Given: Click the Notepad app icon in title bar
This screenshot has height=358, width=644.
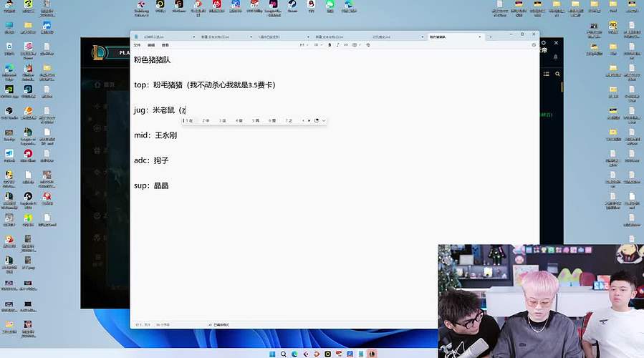Looking at the screenshot, I should tap(136, 37).
